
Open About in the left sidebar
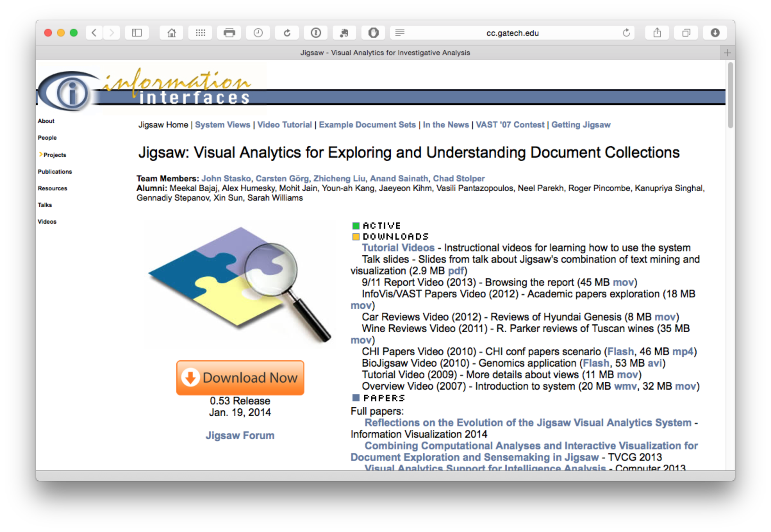(x=46, y=121)
